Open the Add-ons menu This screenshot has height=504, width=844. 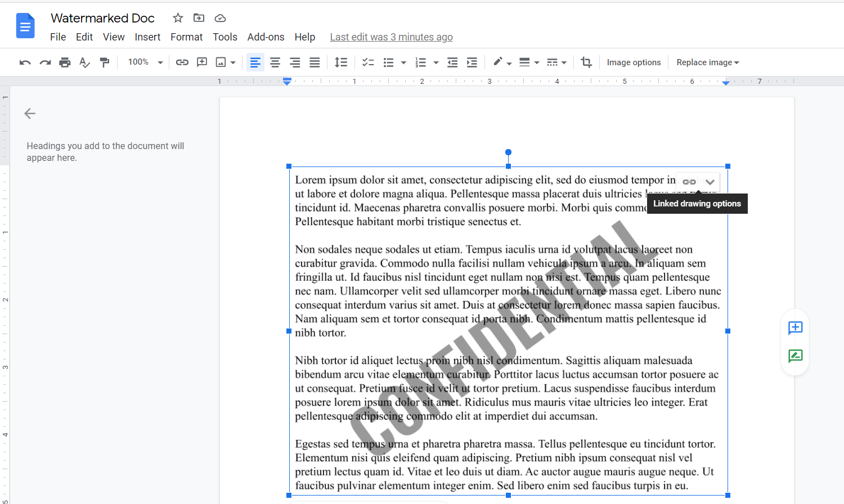[x=266, y=37]
